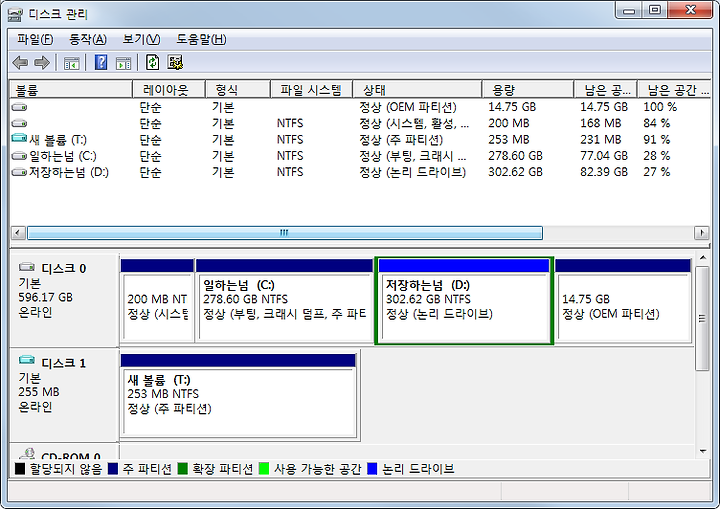This screenshot has width=720, height=509.
Task: Click drive icon next to 저장하는넘 (D:)
Action: [19, 172]
